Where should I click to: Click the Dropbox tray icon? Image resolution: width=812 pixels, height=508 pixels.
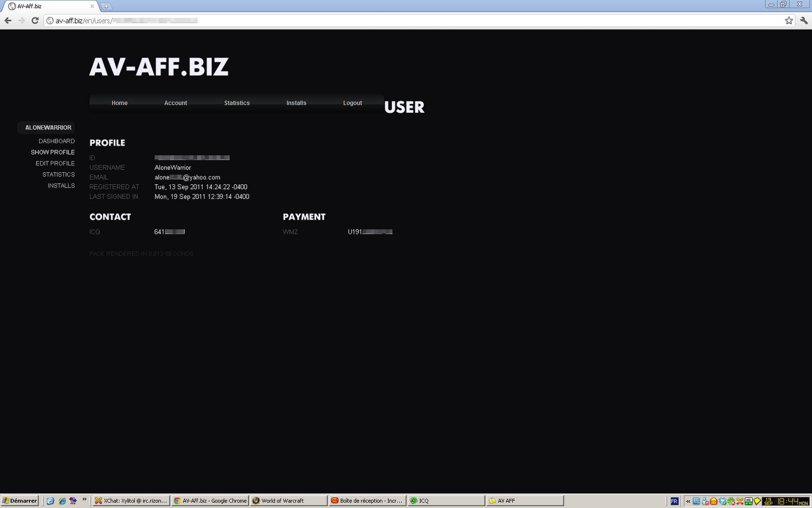coord(722,501)
